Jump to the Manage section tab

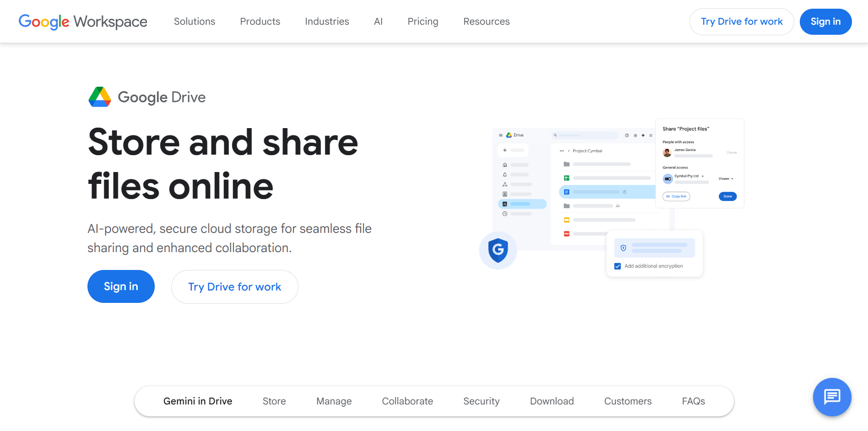point(334,401)
